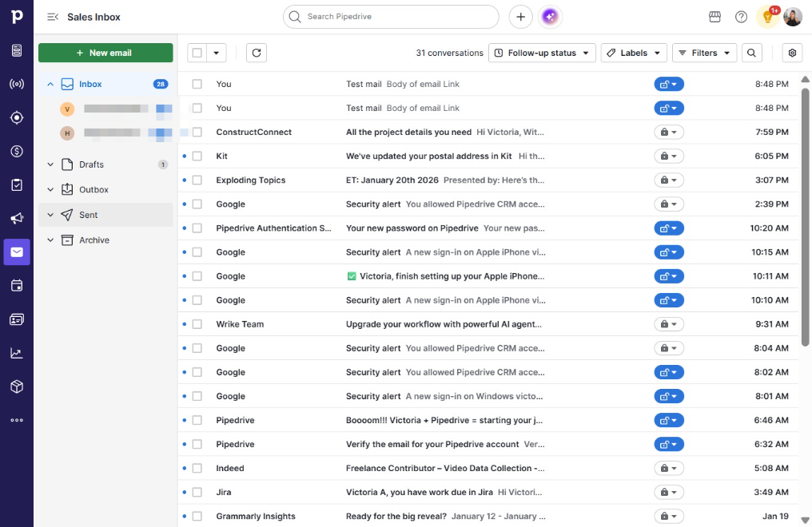
Task: Select the Kit email checkbox
Action: 197,156
